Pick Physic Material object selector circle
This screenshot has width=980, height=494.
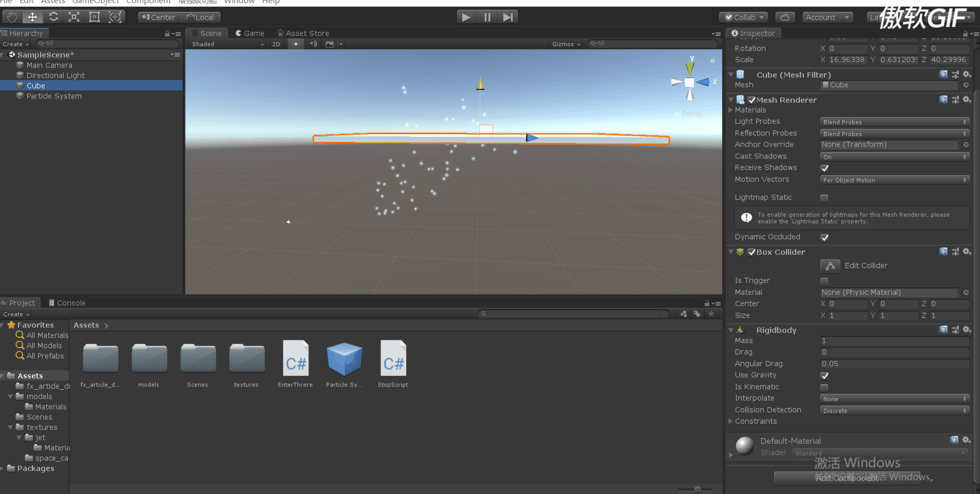click(x=966, y=293)
